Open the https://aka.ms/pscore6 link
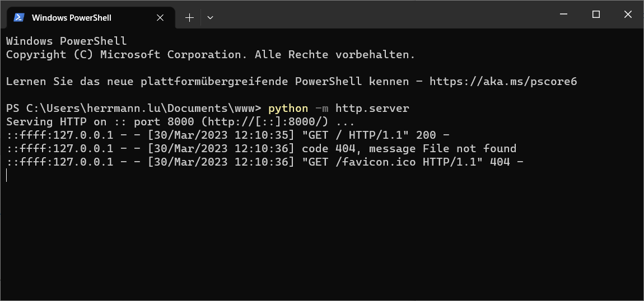Image resolution: width=644 pixels, height=301 pixels. pyautogui.click(x=503, y=82)
